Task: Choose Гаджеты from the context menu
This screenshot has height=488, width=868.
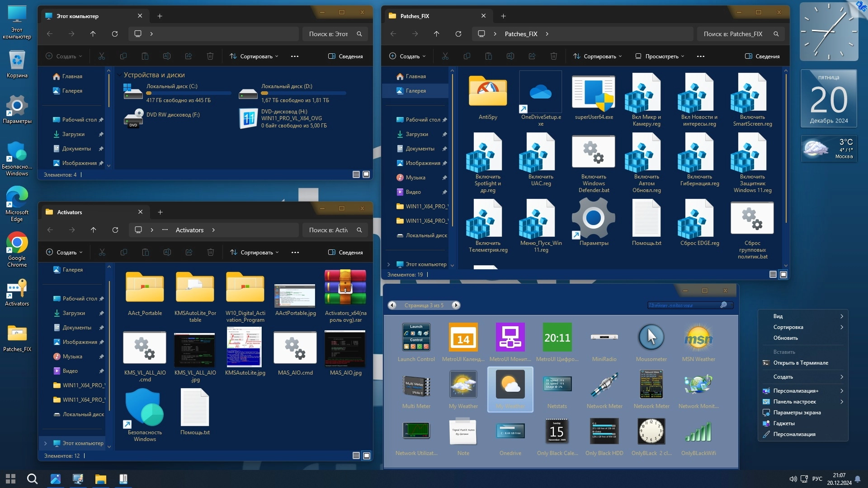Action: tap(784, 423)
